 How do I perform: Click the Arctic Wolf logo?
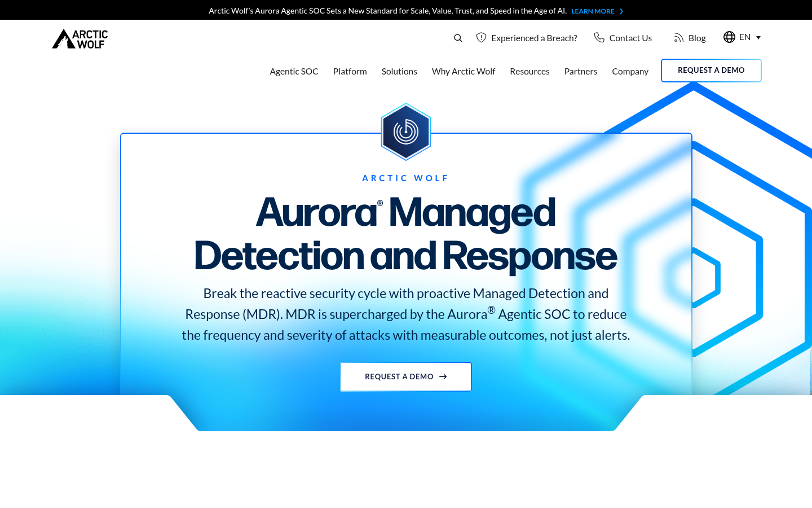click(x=80, y=39)
